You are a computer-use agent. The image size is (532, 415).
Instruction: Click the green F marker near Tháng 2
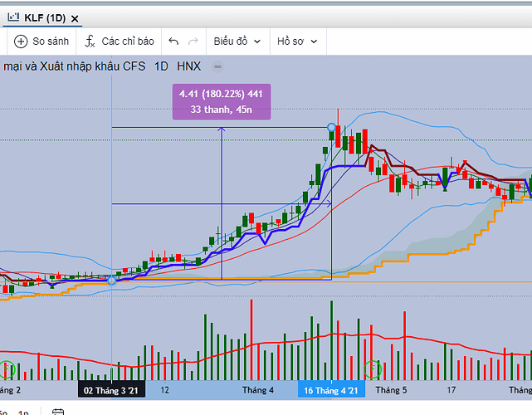coord(6,369)
